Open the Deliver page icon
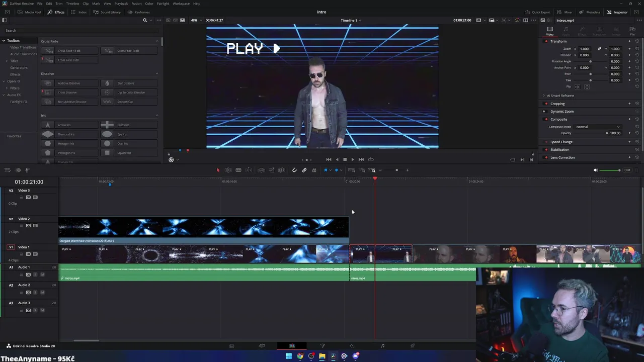Viewport: 644px width, 362px height. [x=413, y=346]
